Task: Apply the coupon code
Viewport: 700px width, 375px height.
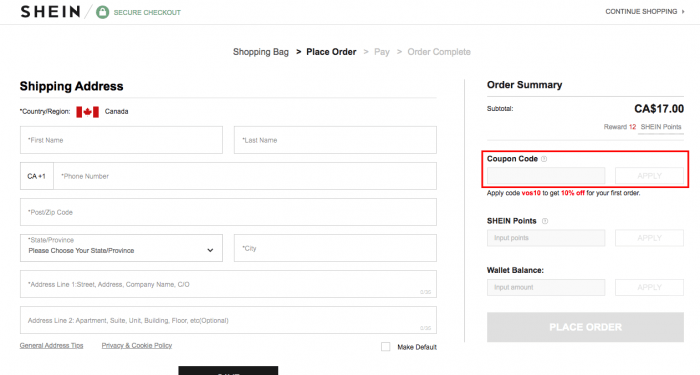Action: coord(649,176)
